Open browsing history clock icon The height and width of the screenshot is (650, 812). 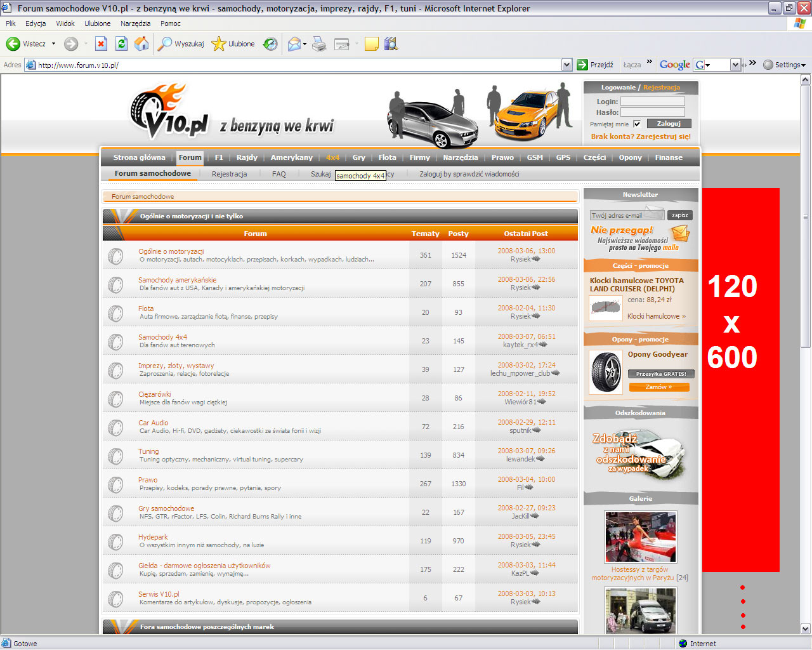pos(270,44)
